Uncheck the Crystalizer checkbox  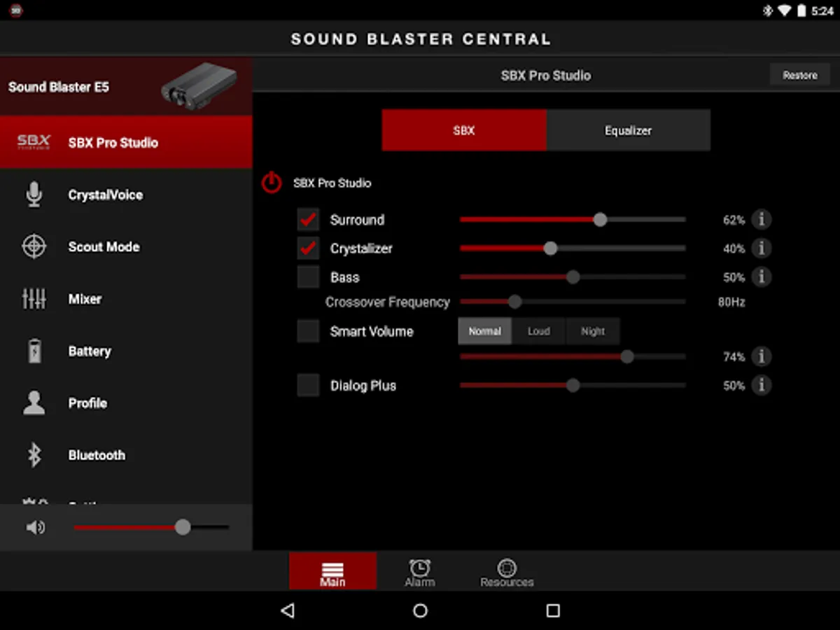(x=308, y=248)
